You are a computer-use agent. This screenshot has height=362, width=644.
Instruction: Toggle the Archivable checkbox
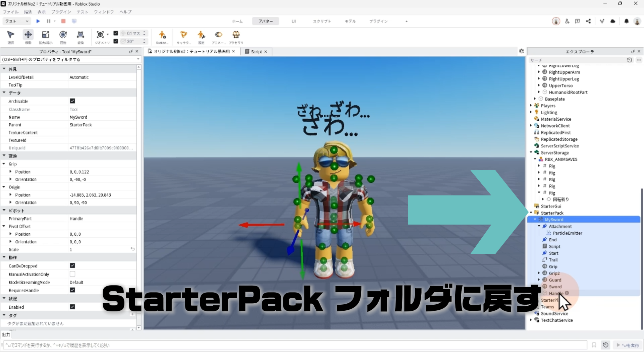pyautogui.click(x=72, y=101)
